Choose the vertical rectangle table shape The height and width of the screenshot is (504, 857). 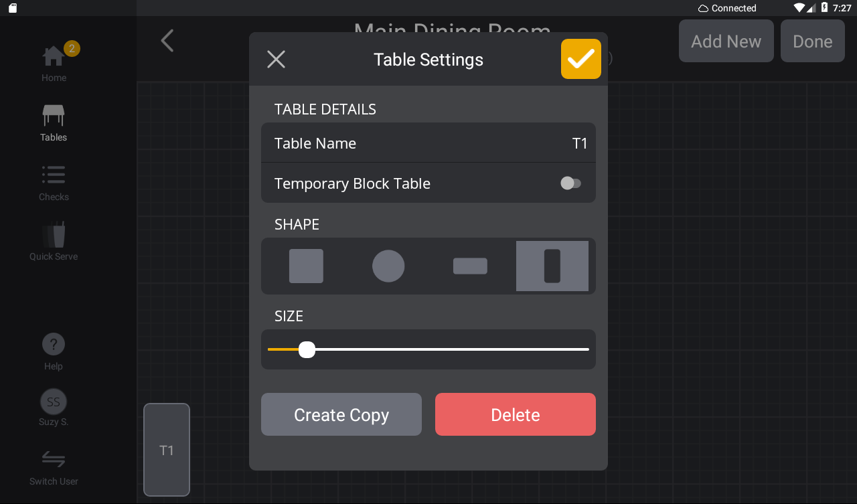coord(552,266)
